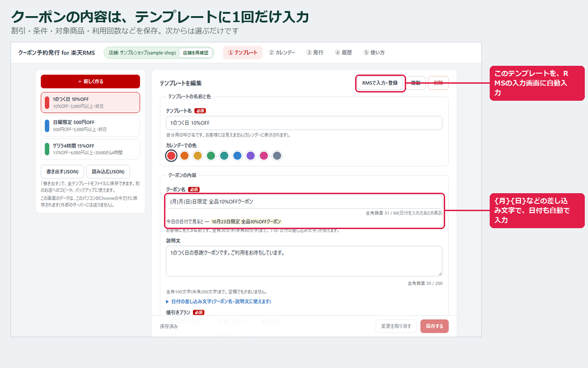Click into the 説明文 text area

coord(304,261)
